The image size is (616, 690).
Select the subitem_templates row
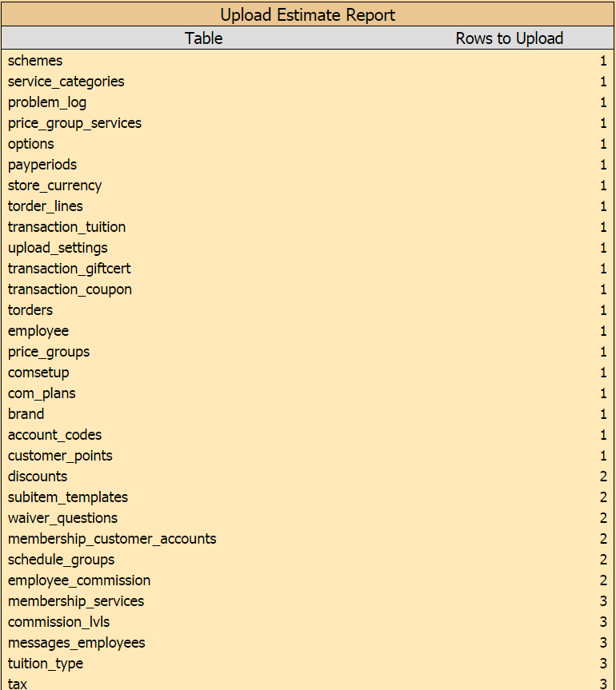pyautogui.click(x=308, y=497)
